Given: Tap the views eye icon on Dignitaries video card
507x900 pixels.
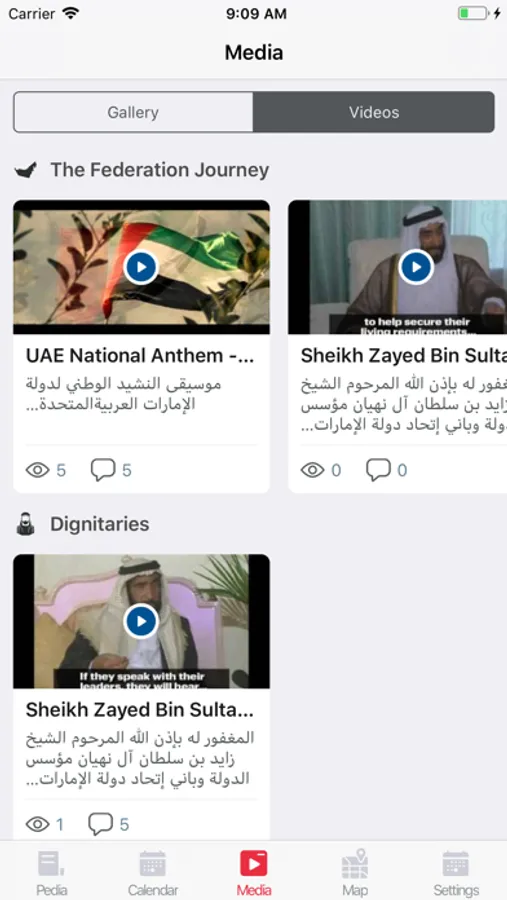Looking at the screenshot, I should 38,825.
